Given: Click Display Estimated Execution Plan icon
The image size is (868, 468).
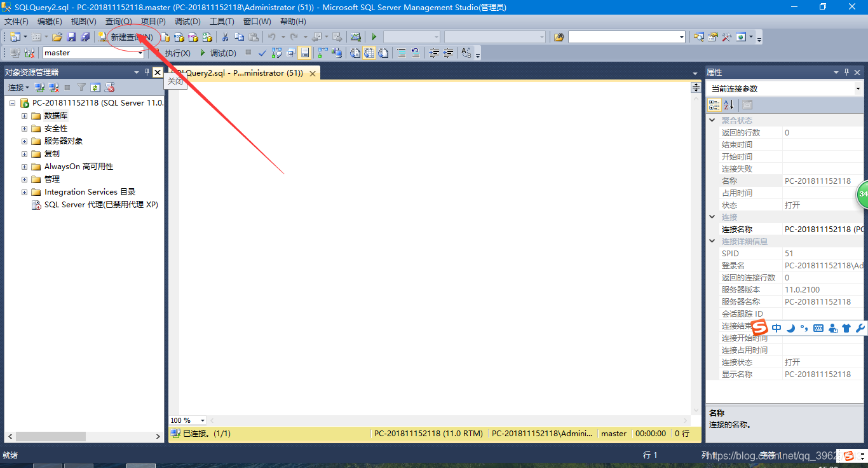Looking at the screenshot, I should click(276, 53).
